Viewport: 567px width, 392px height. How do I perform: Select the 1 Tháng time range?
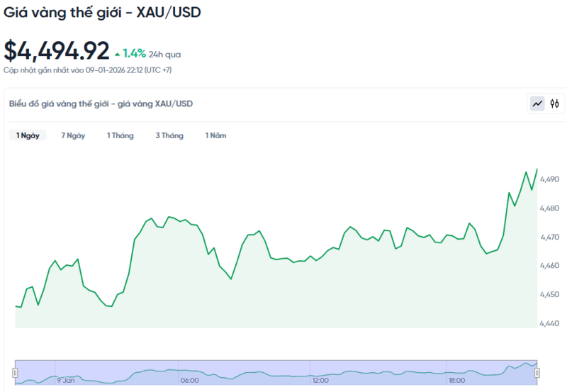[120, 135]
